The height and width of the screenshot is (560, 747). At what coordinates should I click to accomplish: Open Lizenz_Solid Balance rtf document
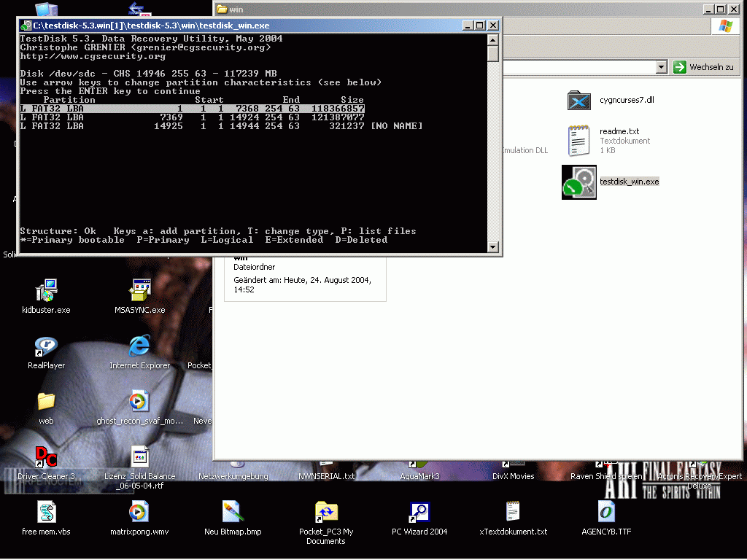pos(139,456)
